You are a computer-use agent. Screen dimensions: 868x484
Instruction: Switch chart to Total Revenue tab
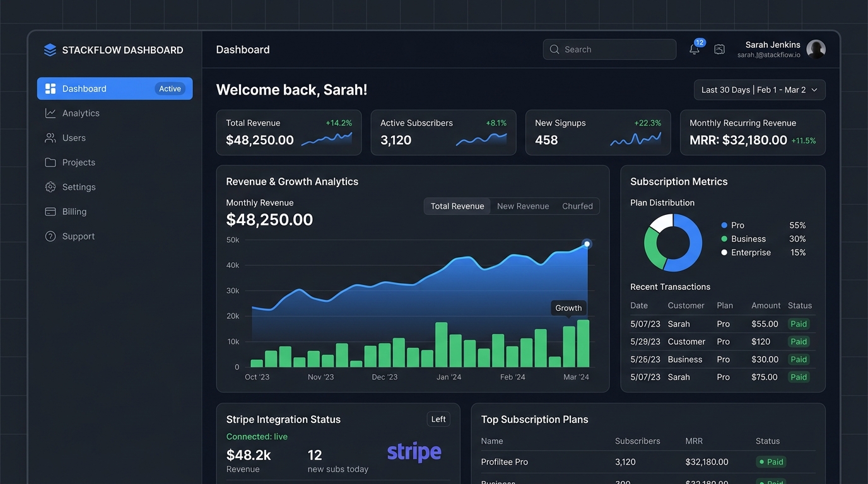pyautogui.click(x=457, y=206)
